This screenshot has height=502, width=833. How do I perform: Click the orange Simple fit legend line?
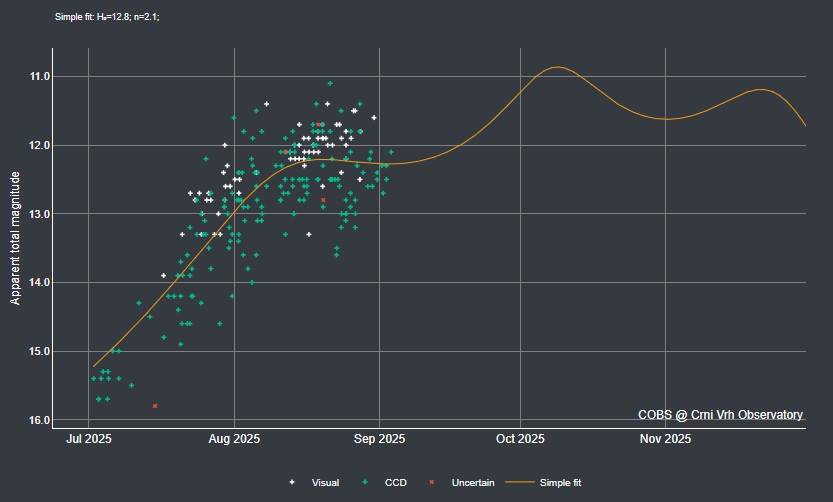pos(519,482)
